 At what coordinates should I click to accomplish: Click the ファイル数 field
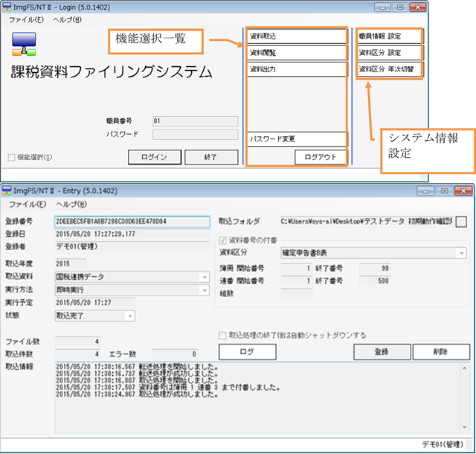pyautogui.click(x=77, y=342)
